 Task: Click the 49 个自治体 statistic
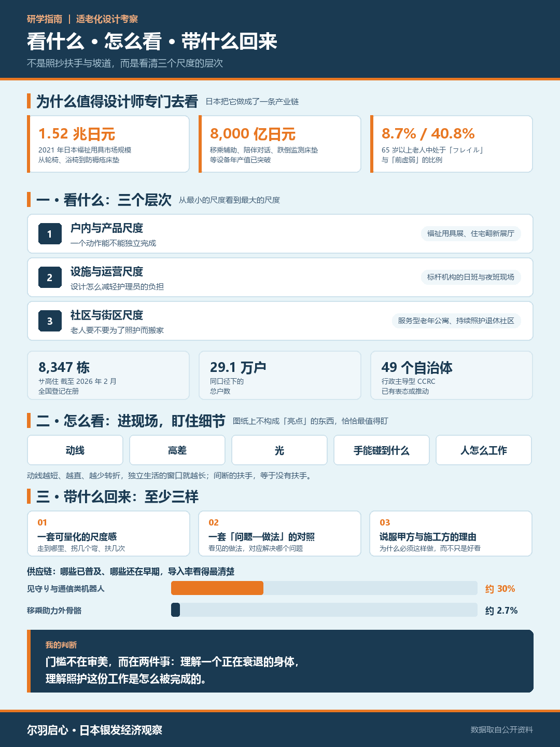[417, 367]
